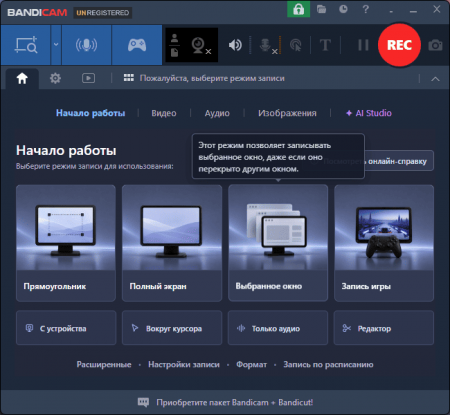Choose the Прямоугольник recording mode card
450x415 pixels.
[66, 243]
